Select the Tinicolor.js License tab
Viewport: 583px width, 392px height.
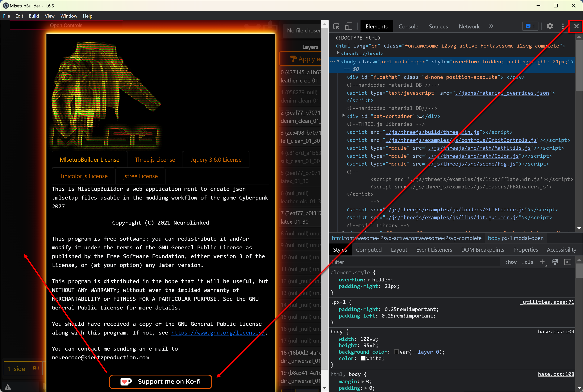(84, 176)
